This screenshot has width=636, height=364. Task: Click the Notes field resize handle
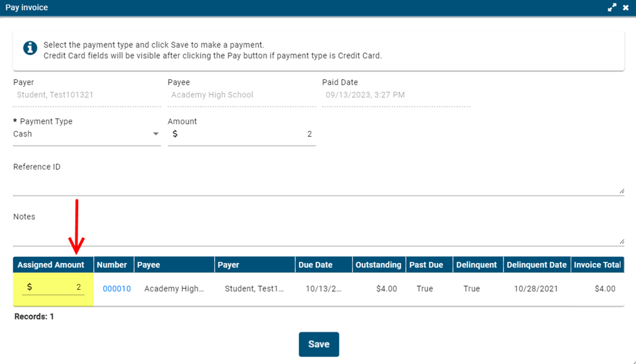click(622, 241)
